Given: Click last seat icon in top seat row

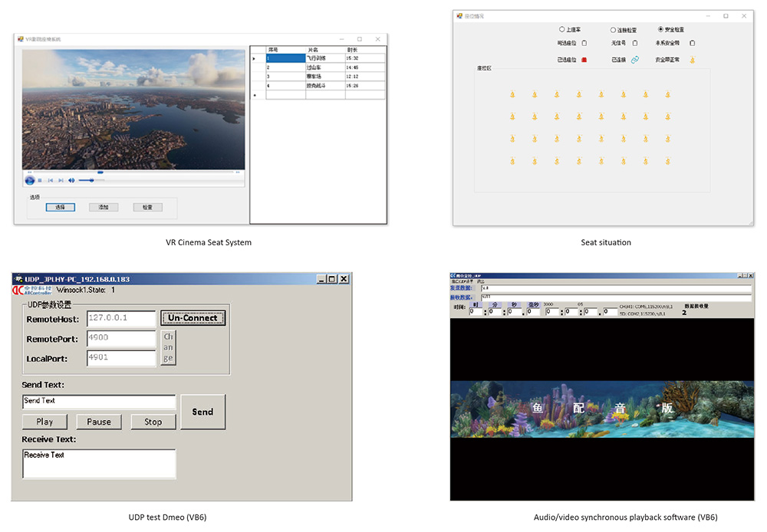Looking at the screenshot, I should [668, 94].
